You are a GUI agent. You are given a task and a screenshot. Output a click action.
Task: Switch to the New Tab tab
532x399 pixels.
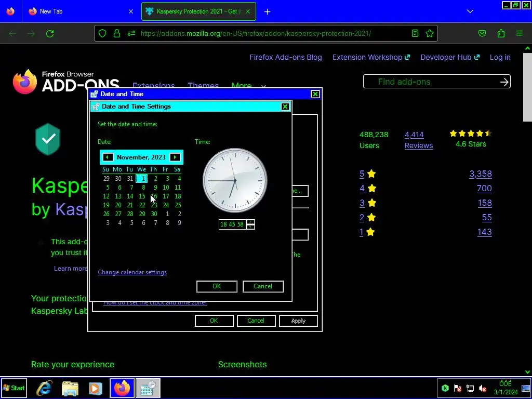81,11
